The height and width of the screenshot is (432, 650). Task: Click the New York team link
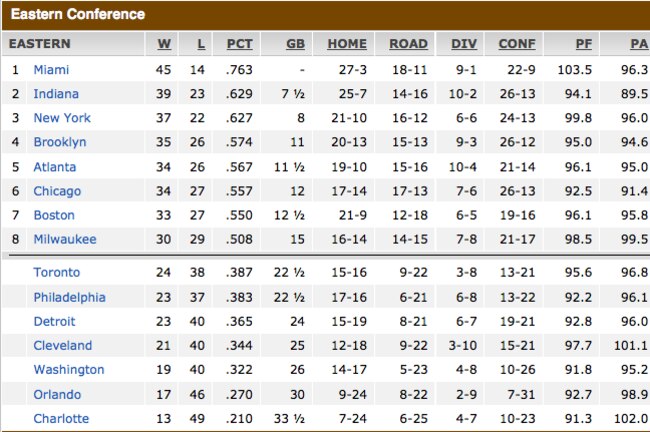click(62, 118)
